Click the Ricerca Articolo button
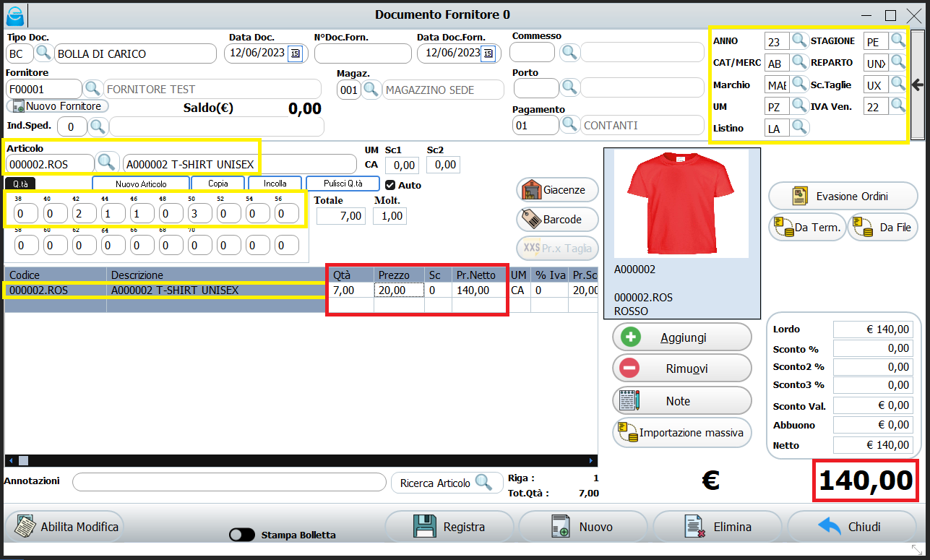This screenshot has width=930, height=560. pos(447,482)
